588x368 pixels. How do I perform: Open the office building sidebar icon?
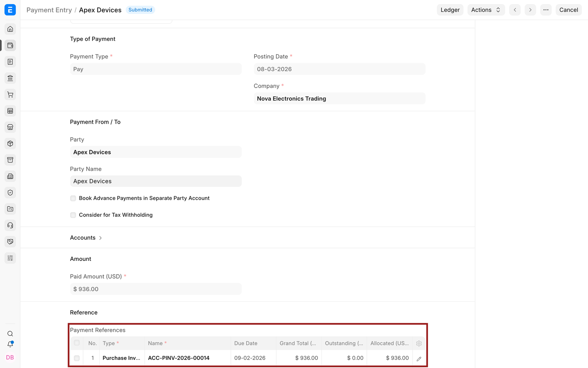click(x=10, y=176)
